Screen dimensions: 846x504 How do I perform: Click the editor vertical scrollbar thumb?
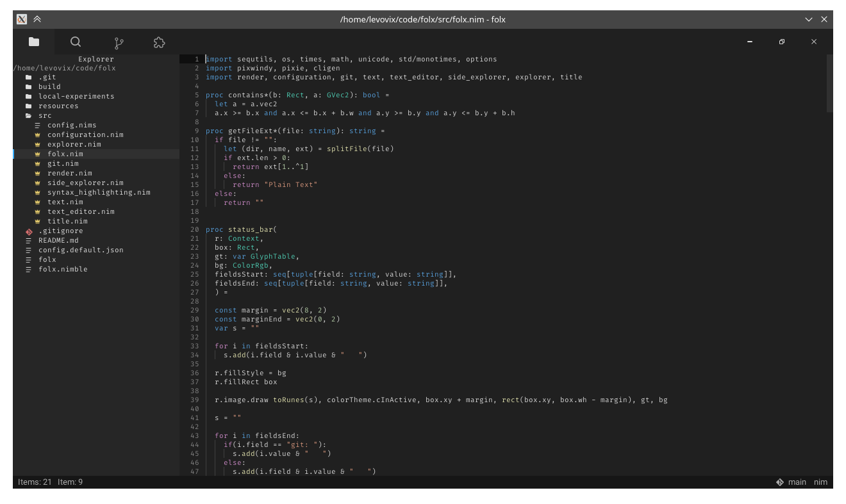(830, 83)
